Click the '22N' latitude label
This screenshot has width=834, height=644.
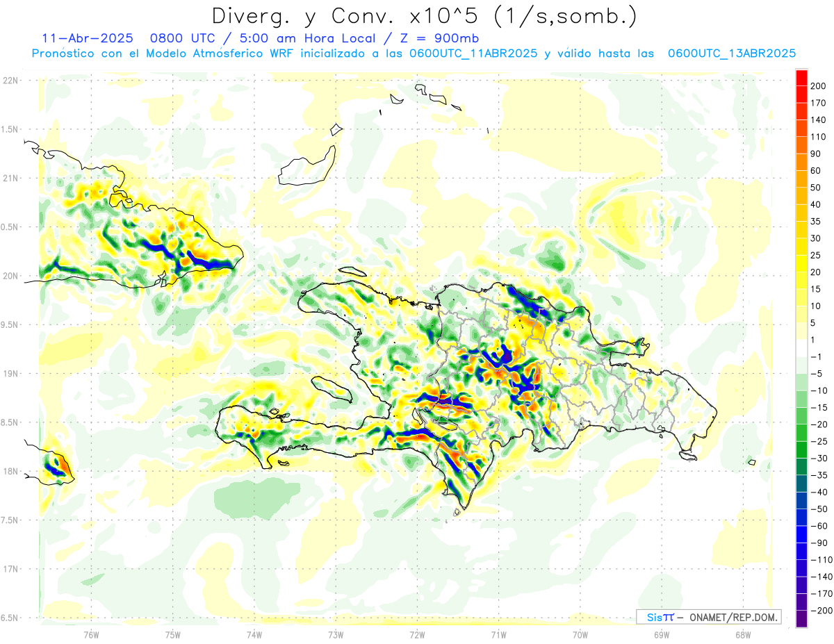tap(10, 80)
